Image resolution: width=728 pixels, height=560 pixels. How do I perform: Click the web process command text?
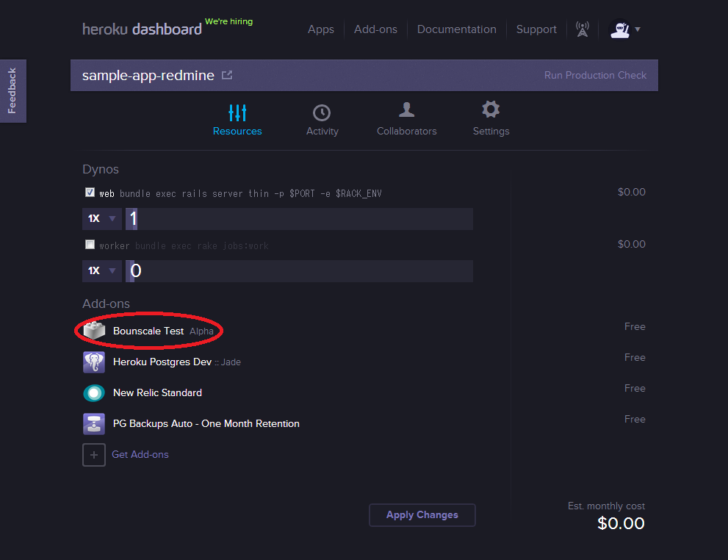pos(251,193)
